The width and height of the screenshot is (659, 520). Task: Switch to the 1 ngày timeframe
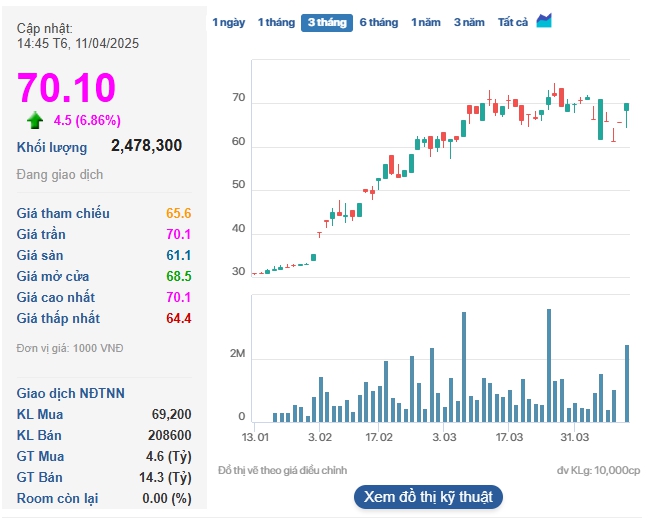(228, 22)
